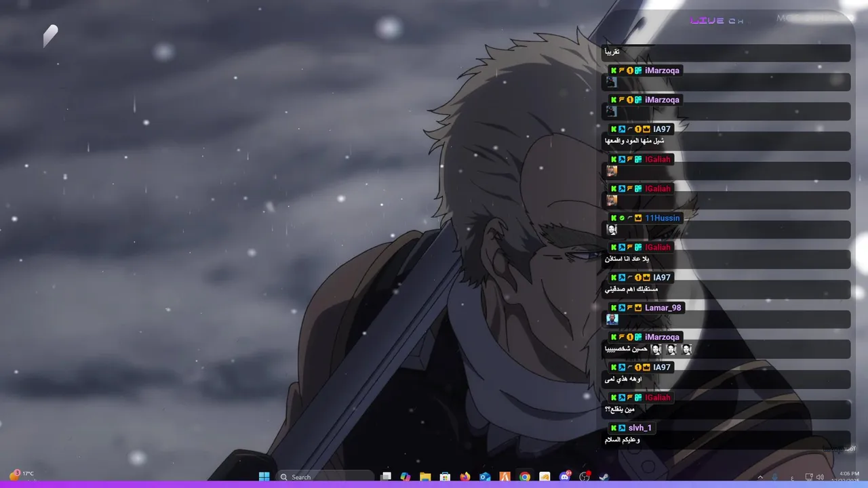Open Task View from the taskbar
The height and width of the screenshot is (488, 868).
tap(386, 476)
